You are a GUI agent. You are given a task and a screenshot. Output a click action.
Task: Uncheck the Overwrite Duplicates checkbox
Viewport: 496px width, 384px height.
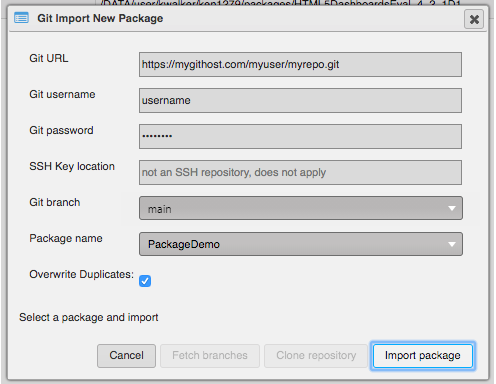coord(145,281)
